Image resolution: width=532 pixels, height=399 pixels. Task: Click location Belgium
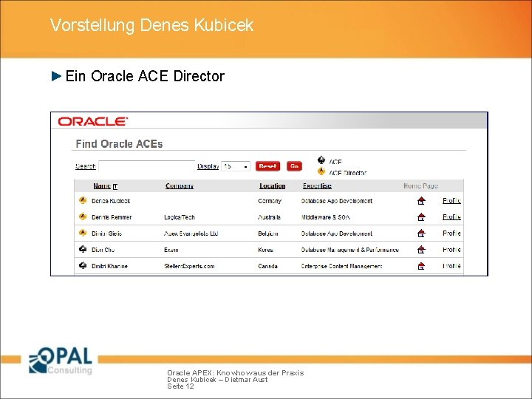pyautogui.click(x=268, y=233)
